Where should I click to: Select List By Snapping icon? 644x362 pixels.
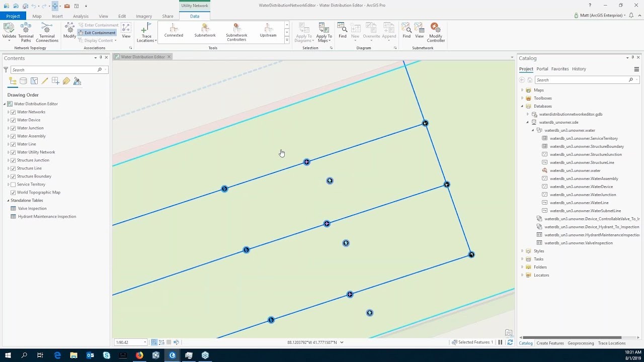click(x=55, y=81)
